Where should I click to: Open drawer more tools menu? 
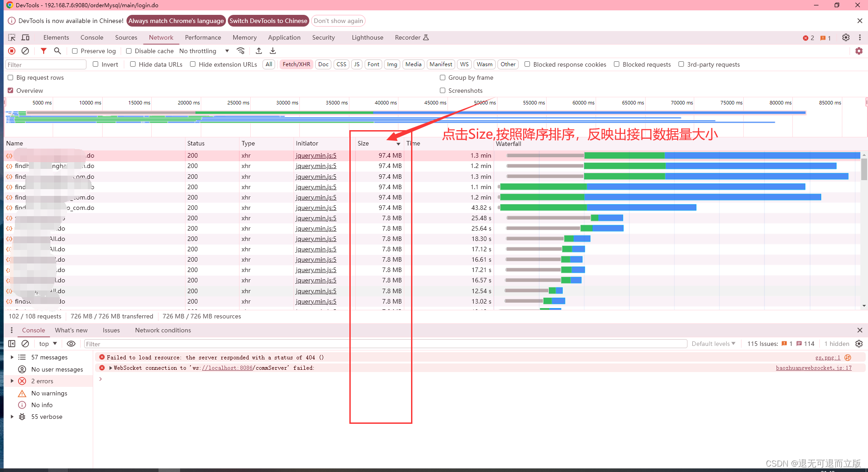click(x=12, y=330)
